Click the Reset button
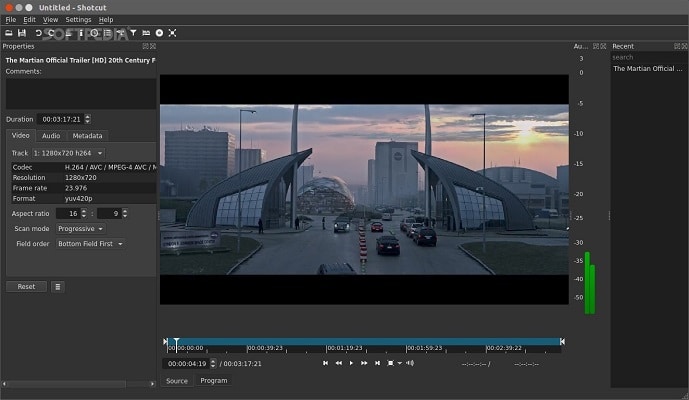This screenshot has height=400, width=689. click(x=26, y=286)
